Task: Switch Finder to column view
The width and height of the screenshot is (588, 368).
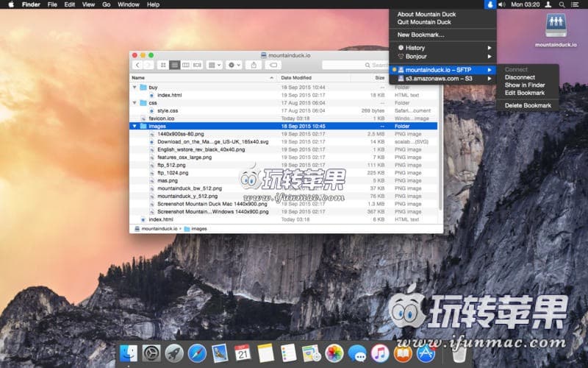Action: click(x=186, y=65)
